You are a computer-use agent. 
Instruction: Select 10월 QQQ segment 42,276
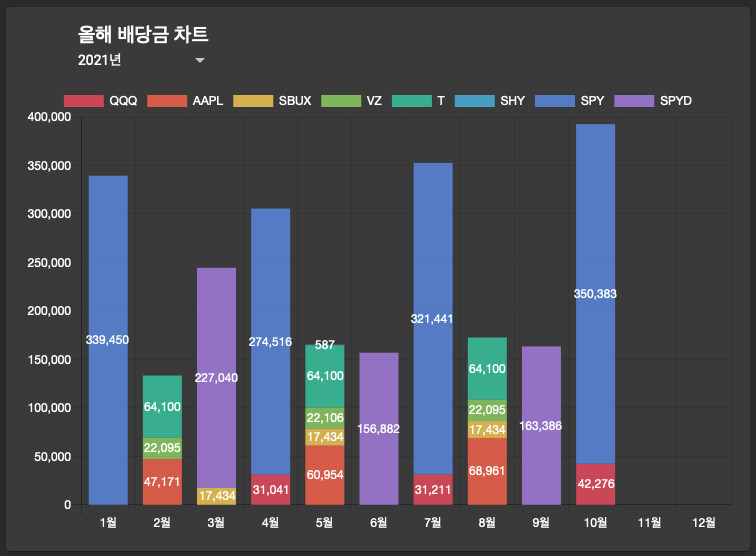(x=595, y=484)
